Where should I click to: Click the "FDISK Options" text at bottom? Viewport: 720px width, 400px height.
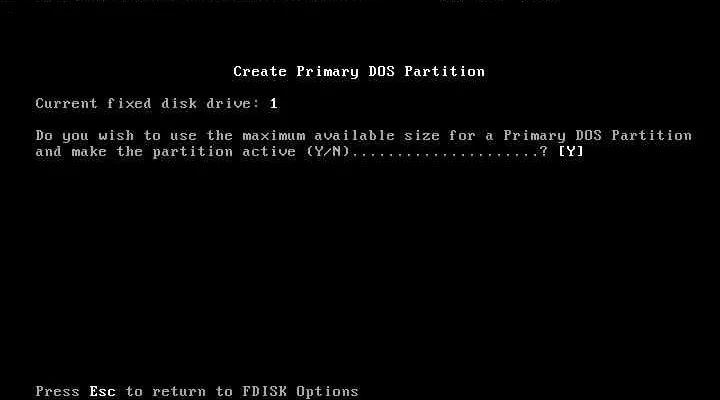(x=300, y=391)
